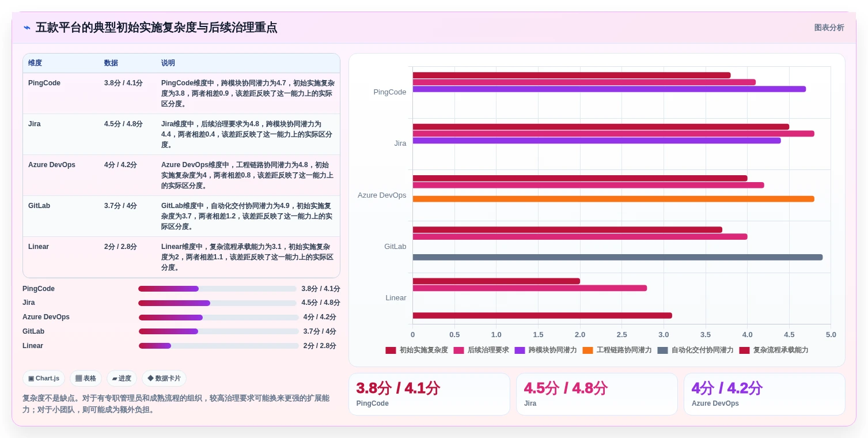Click PingCode purple 跨模块协同潜力 chart bar
Screen dimensions: 868x438
click(x=609, y=89)
